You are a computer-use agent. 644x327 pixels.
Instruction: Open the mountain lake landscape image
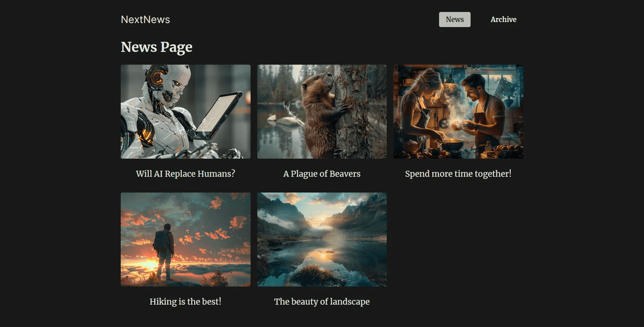click(x=321, y=239)
